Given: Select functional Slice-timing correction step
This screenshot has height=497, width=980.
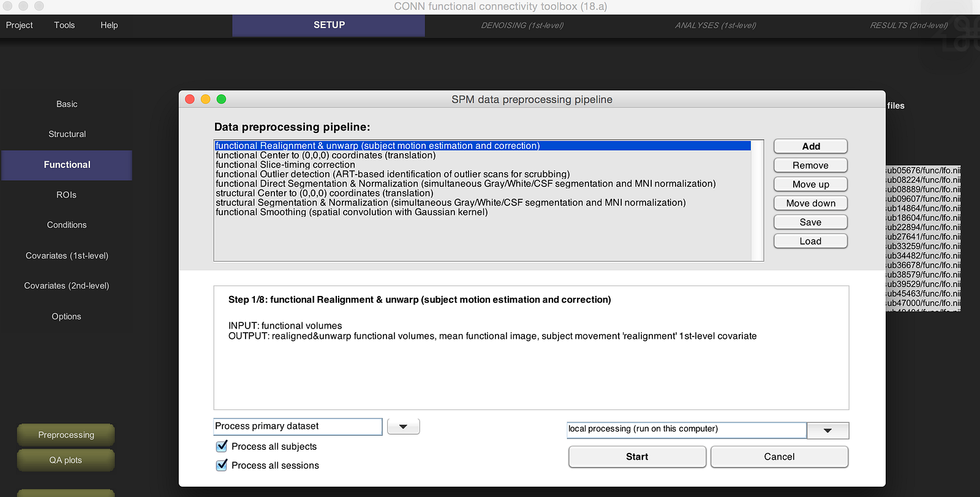Looking at the screenshot, I should click(x=285, y=165).
